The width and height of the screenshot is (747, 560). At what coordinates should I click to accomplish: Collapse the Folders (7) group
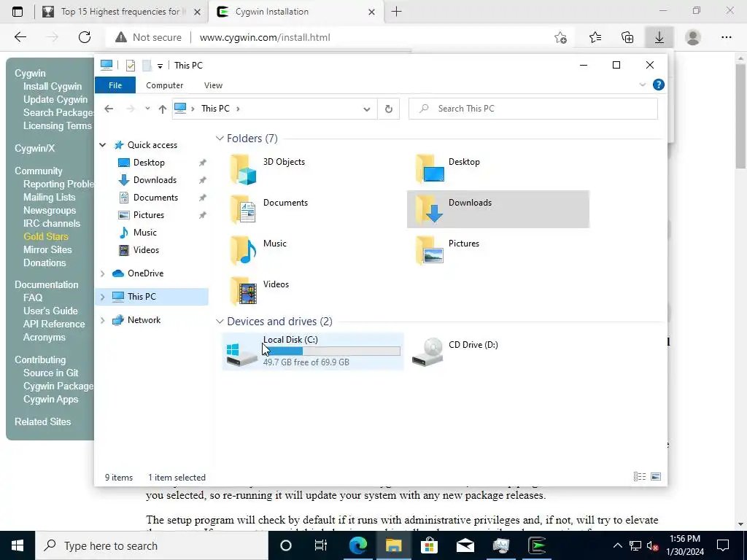pyautogui.click(x=220, y=138)
